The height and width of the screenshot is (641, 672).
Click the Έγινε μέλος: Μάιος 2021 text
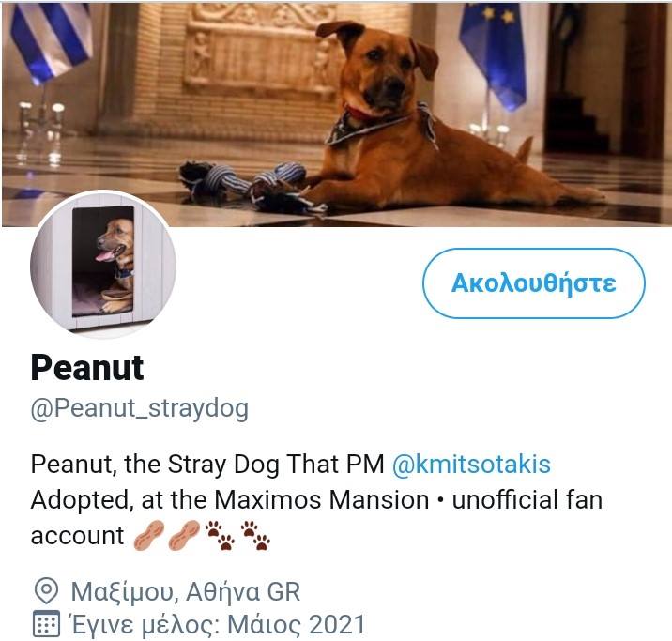click(218, 625)
